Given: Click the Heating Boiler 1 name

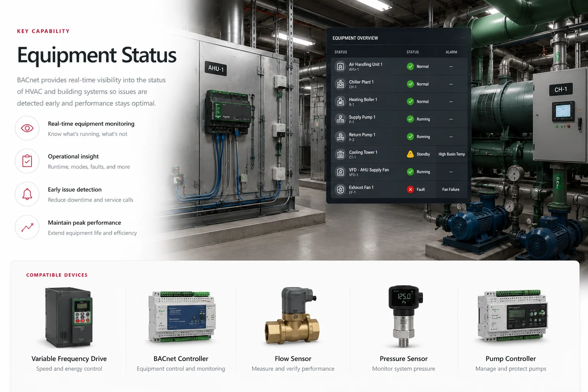Looking at the screenshot, I should click(363, 100).
